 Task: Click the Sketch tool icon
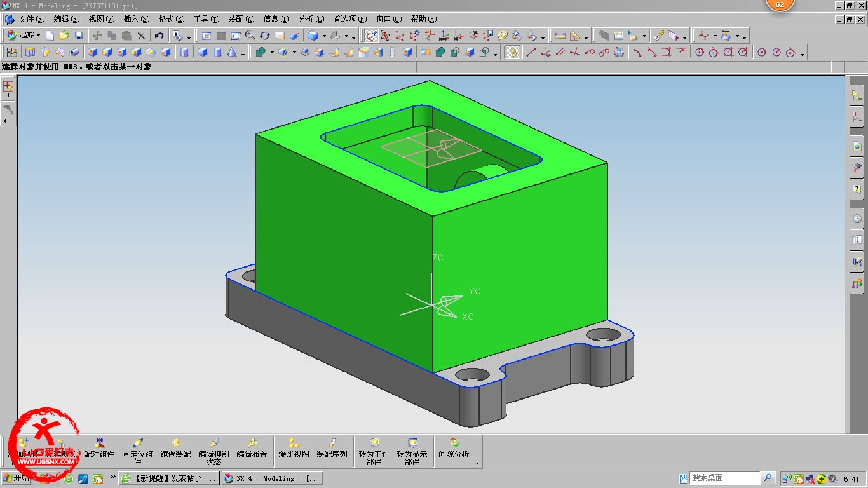[x=11, y=52]
